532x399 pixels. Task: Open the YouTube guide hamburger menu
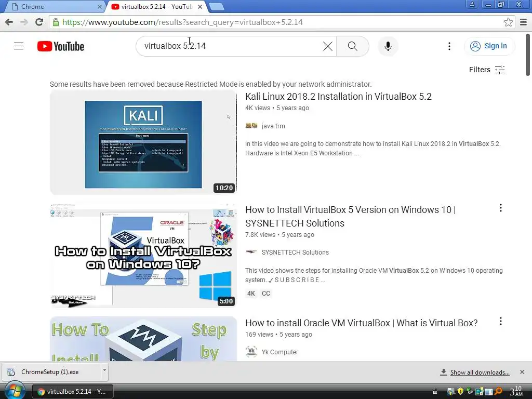click(19, 46)
